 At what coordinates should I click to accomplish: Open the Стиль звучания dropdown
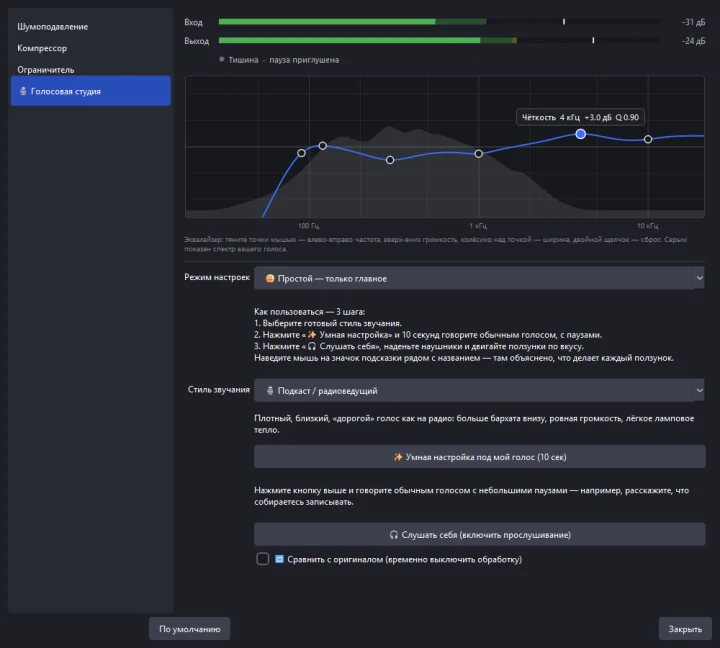(x=479, y=390)
